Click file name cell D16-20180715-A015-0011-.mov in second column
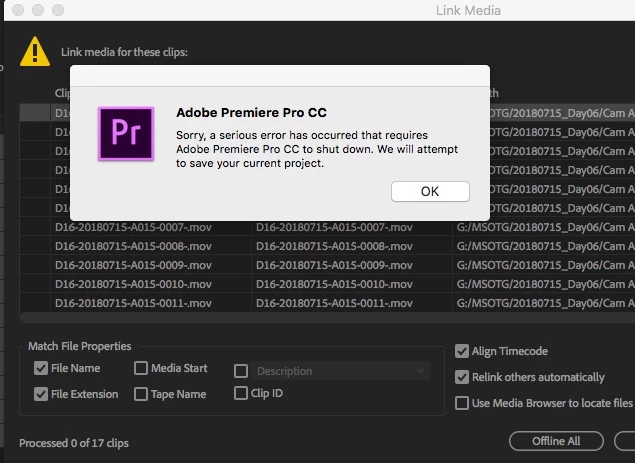The image size is (635, 463). 335,303
